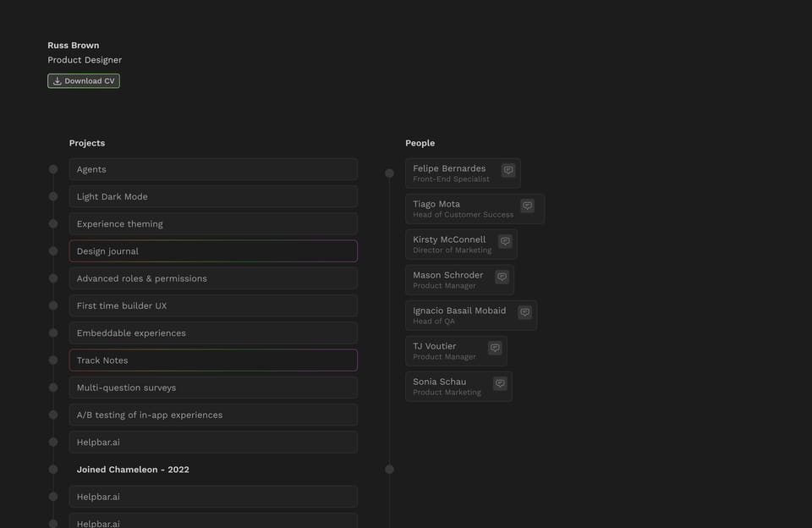
Task: Click the Design journal project
Action: [213, 251]
